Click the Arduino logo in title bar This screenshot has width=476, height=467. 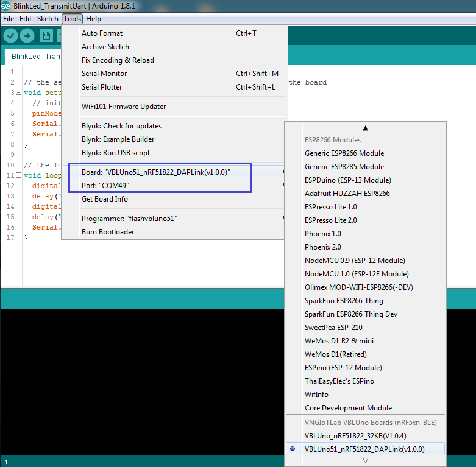tap(6, 7)
